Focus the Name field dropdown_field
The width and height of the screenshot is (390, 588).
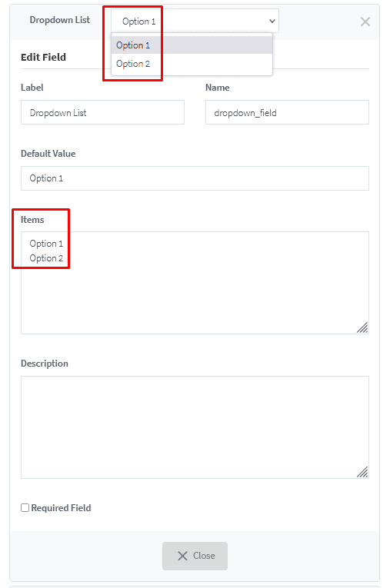pos(287,112)
